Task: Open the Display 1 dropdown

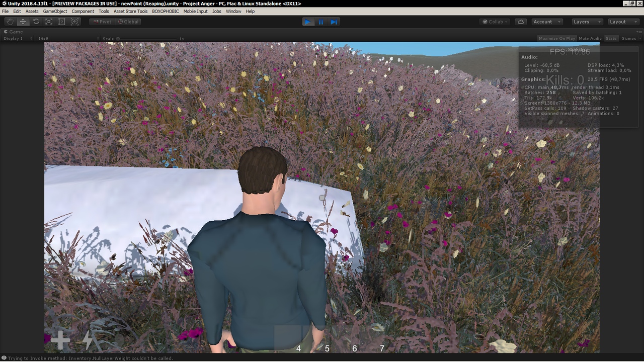Action: point(18,39)
